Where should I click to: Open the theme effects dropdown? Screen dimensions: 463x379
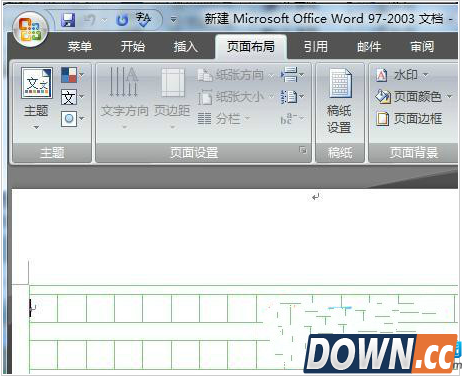click(72, 119)
